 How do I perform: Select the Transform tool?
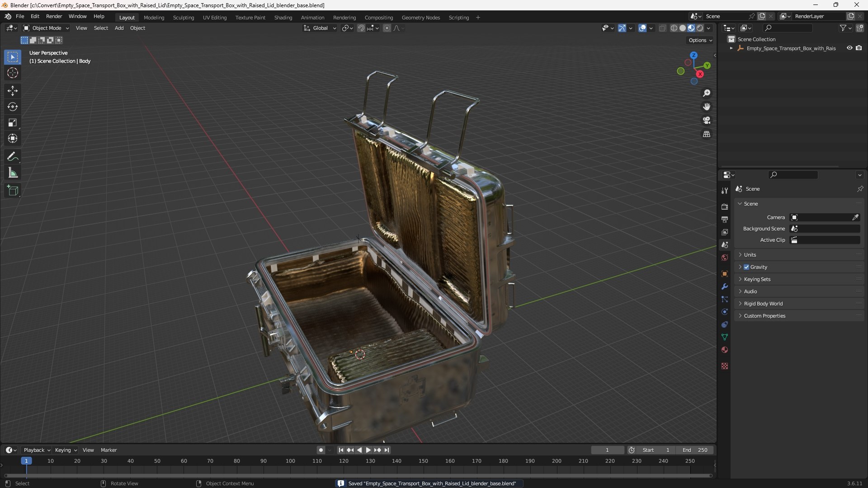pyautogui.click(x=13, y=138)
